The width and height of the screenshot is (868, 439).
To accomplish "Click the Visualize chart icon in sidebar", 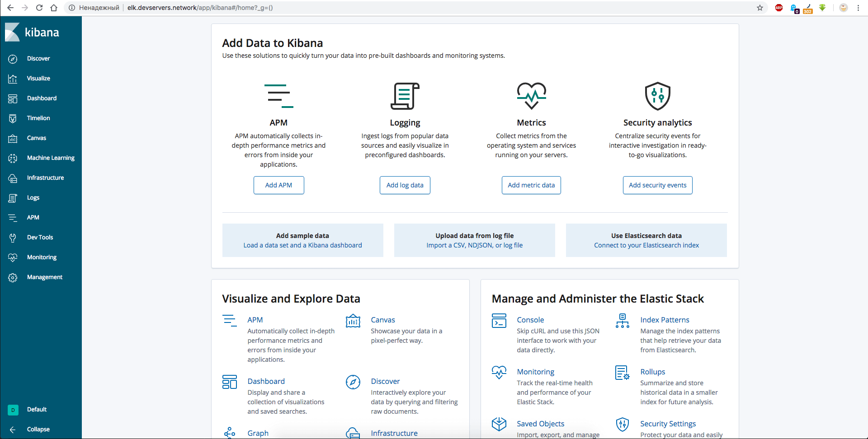I will tap(13, 79).
